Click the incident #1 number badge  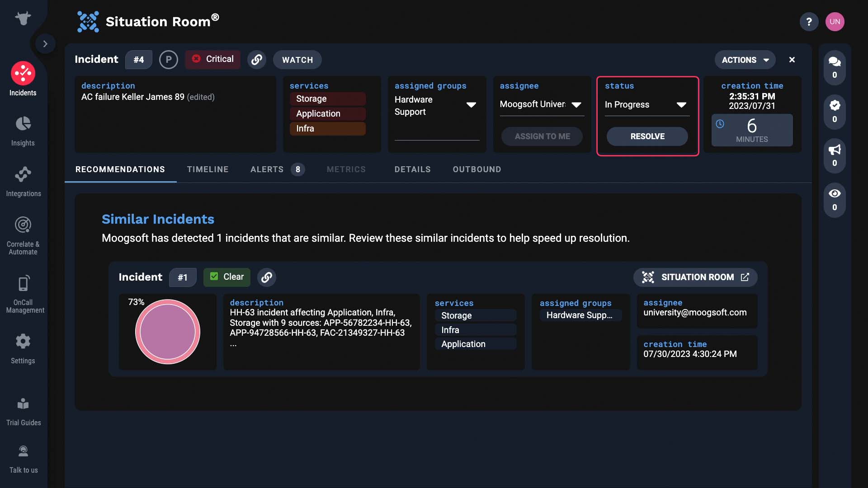click(x=183, y=277)
